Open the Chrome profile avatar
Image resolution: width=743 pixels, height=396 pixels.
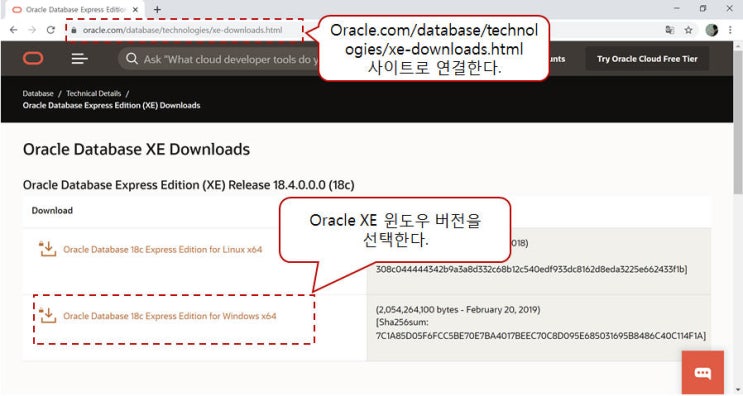click(x=711, y=30)
